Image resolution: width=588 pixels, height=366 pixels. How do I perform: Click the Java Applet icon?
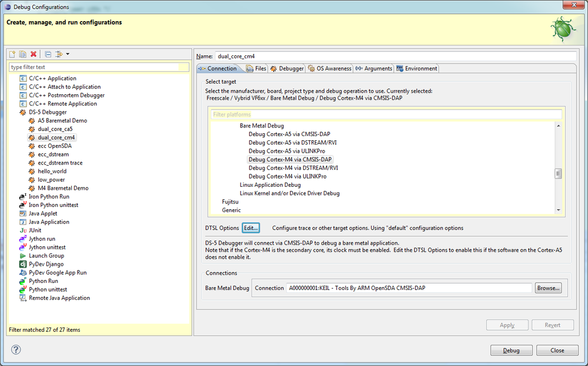(23, 213)
